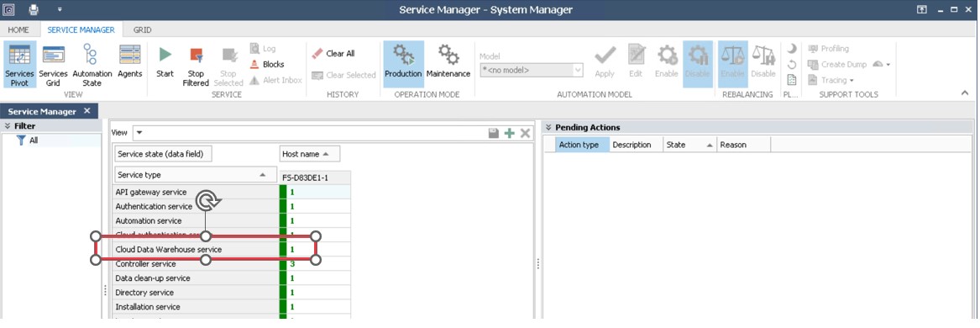Select the API gateway service row
The height and width of the screenshot is (328, 980).
(x=195, y=192)
